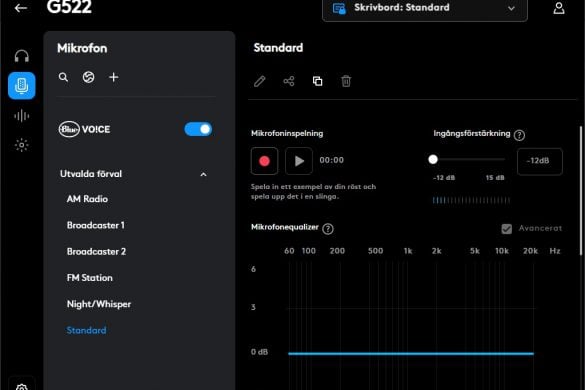The height and width of the screenshot is (390, 585).
Task: Click the Mikrofon panel heading
Action: pos(82,48)
